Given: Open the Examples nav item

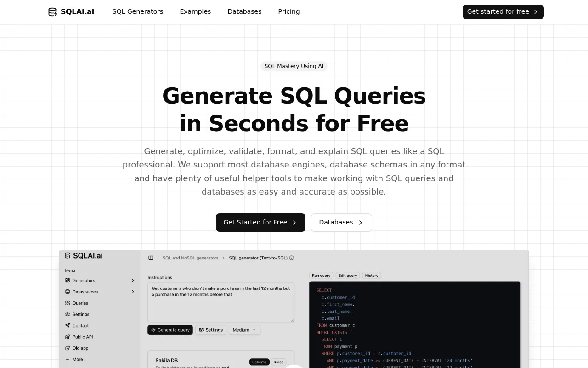Looking at the screenshot, I should click(x=195, y=11).
